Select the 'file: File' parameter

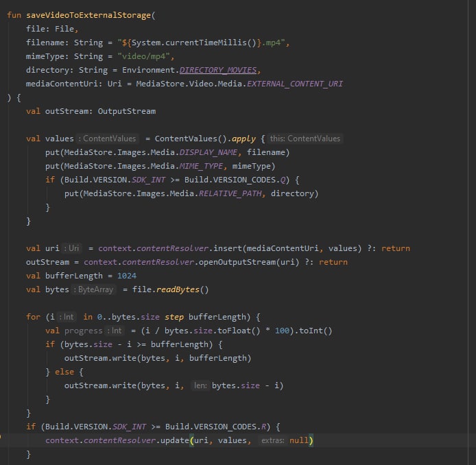(50, 29)
